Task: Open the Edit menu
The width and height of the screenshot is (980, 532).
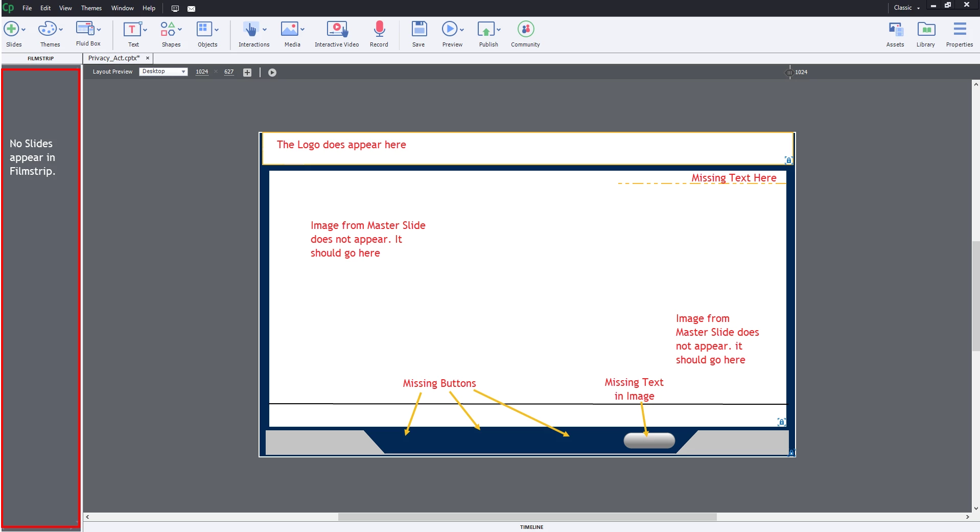Action: click(x=45, y=8)
